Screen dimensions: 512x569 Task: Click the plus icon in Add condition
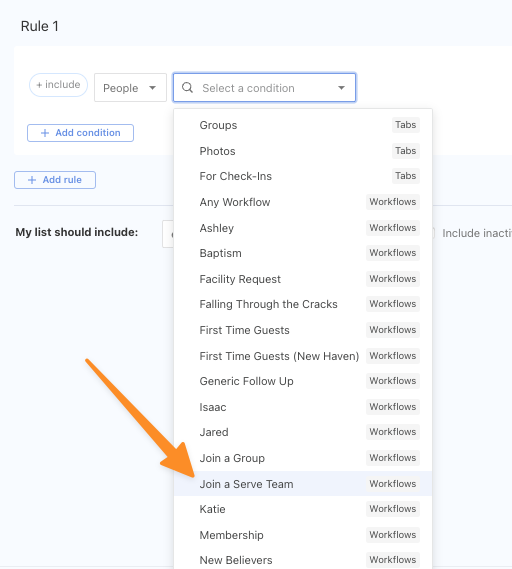pyautogui.click(x=45, y=133)
